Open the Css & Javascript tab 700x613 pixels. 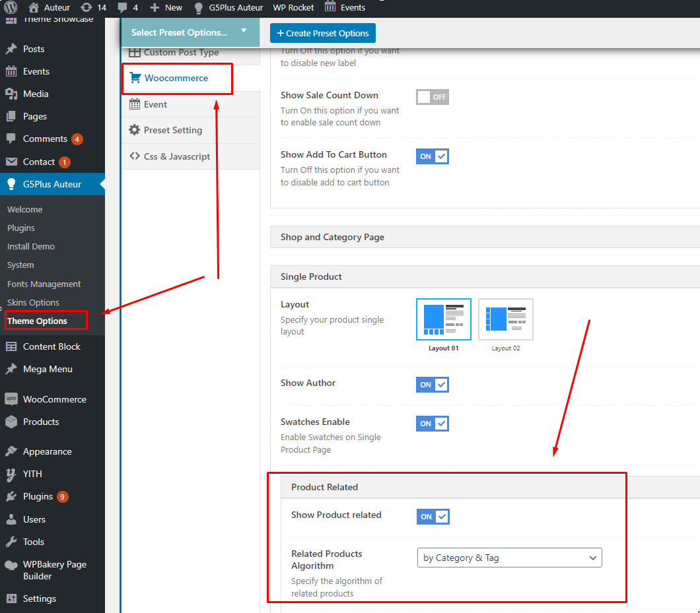point(191,156)
